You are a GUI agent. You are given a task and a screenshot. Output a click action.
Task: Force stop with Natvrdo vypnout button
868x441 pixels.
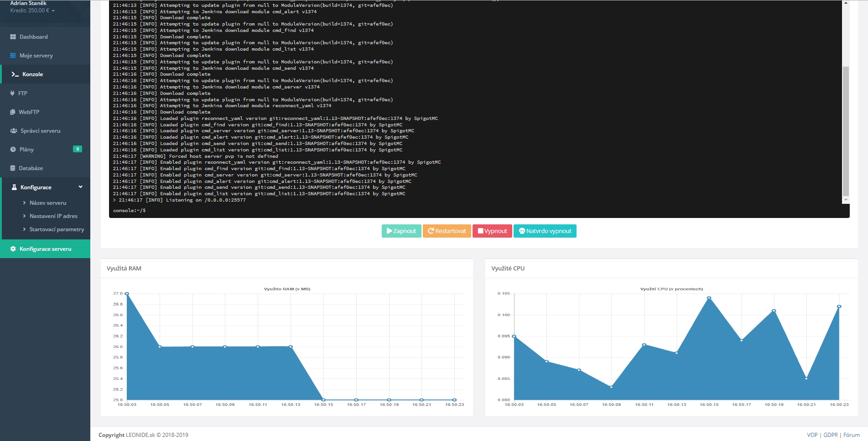tap(545, 231)
